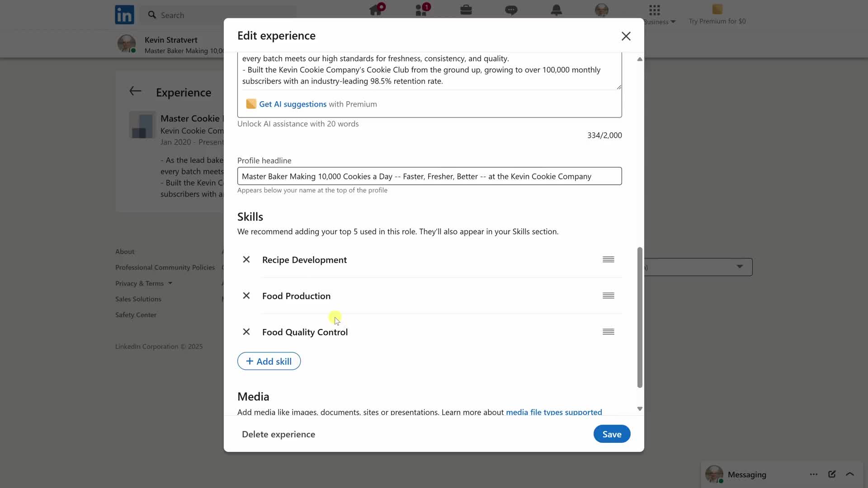
Task: Click the dialog's vertical scrollbar thumb
Action: [x=640, y=316]
